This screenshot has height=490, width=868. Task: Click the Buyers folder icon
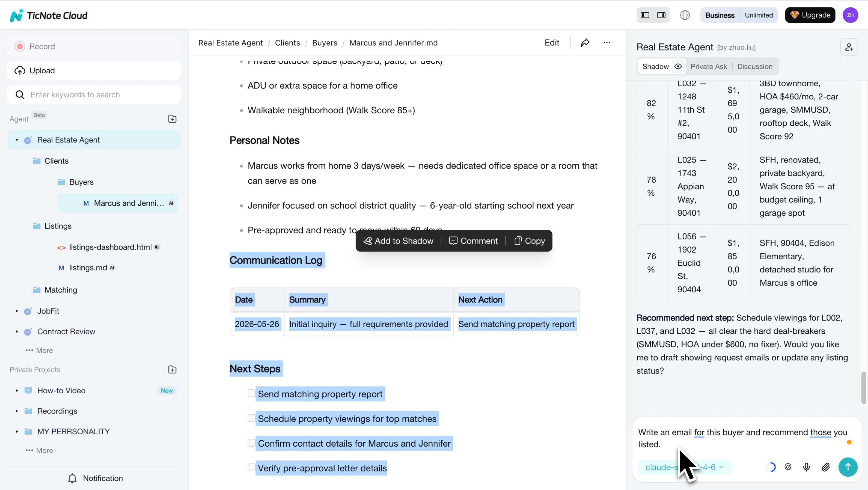61,182
